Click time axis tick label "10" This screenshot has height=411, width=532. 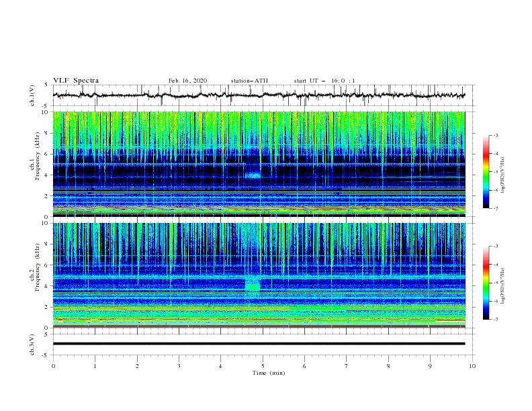[x=472, y=366]
